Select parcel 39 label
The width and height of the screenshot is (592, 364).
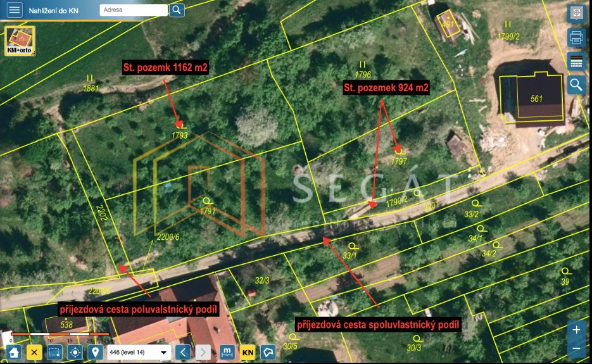tap(565, 281)
